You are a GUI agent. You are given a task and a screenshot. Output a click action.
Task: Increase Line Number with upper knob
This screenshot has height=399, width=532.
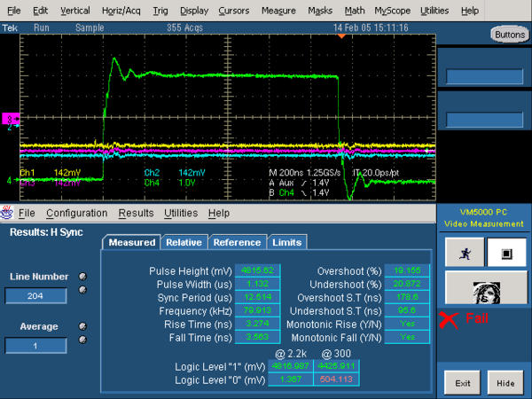[82, 277]
